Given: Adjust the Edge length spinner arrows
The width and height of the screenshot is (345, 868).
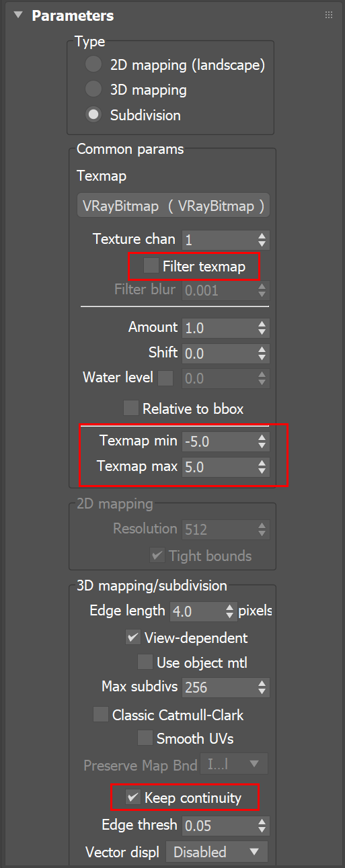Looking at the screenshot, I should 230,611.
